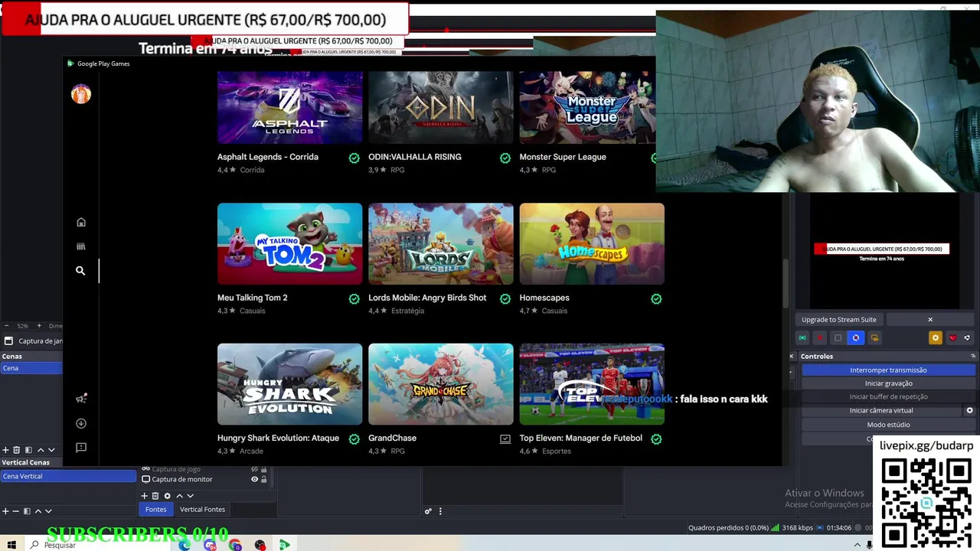This screenshot has width=980, height=551.
Task: Open the announcements megaphone icon in Play Games
Action: [x=81, y=399]
